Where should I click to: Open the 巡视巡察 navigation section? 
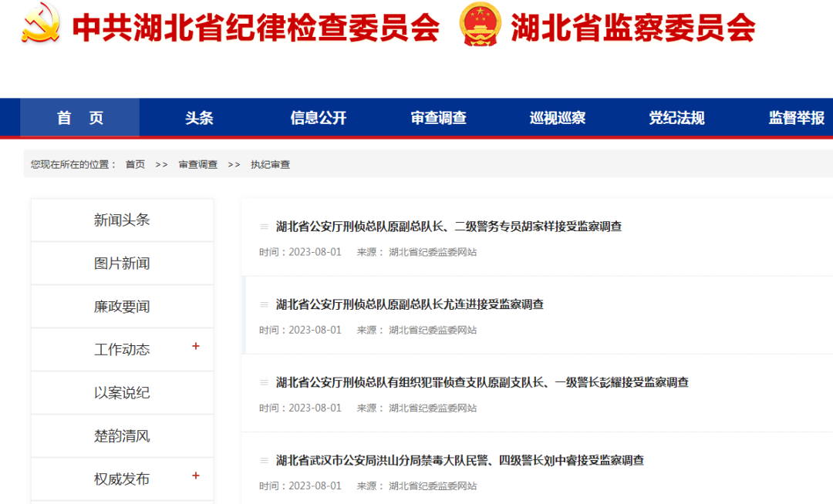pyautogui.click(x=557, y=117)
